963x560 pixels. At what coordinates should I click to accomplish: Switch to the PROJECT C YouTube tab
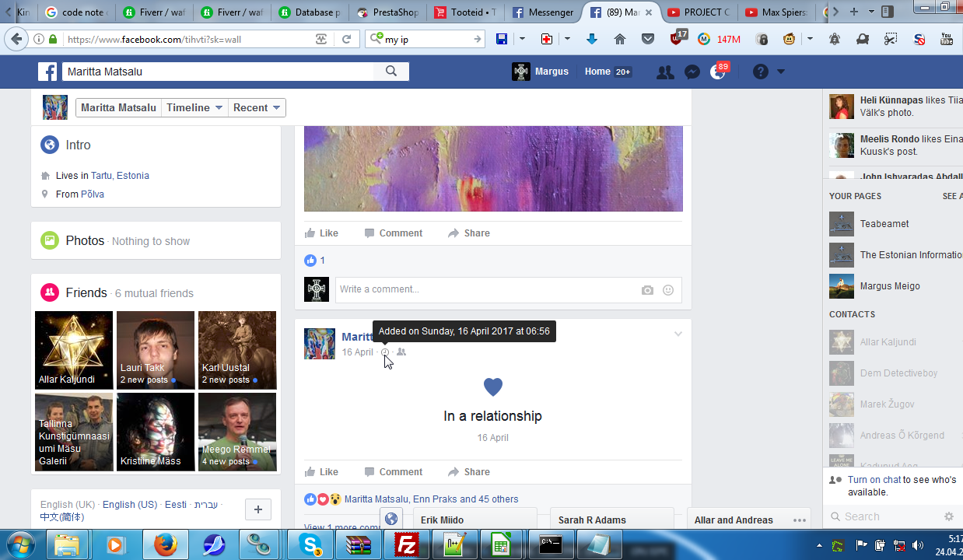(699, 12)
